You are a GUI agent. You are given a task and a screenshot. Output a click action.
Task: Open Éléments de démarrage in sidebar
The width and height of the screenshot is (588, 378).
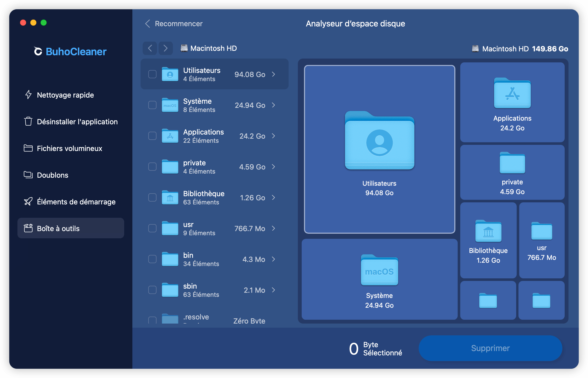pyautogui.click(x=71, y=202)
